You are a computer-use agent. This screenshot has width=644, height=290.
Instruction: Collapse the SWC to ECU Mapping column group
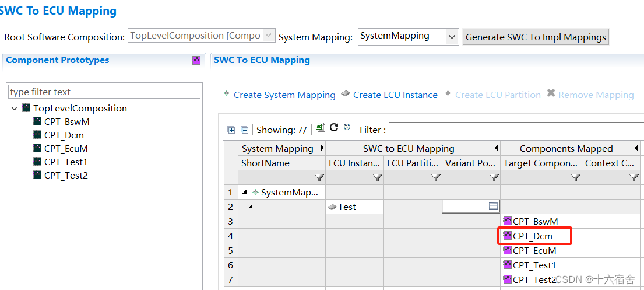click(x=496, y=148)
